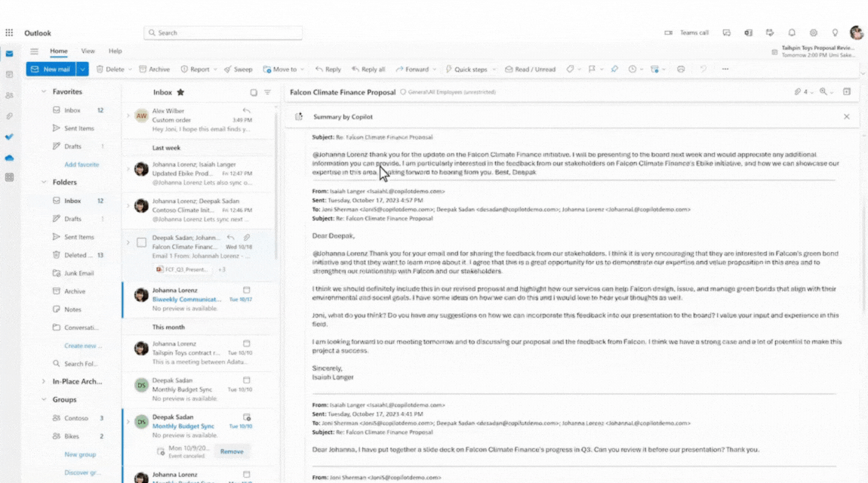This screenshot has width=868, height=483.
Task: Click the Add favorite link
Action: [x=80, y=163]
